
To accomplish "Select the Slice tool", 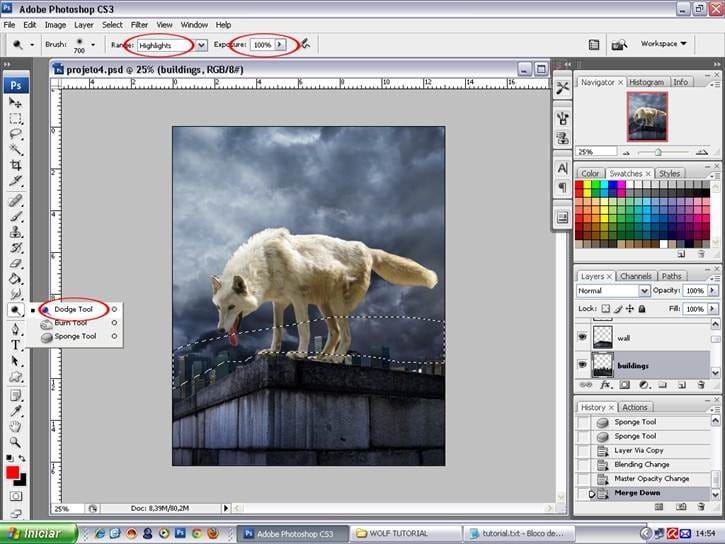I will [15, 181].
